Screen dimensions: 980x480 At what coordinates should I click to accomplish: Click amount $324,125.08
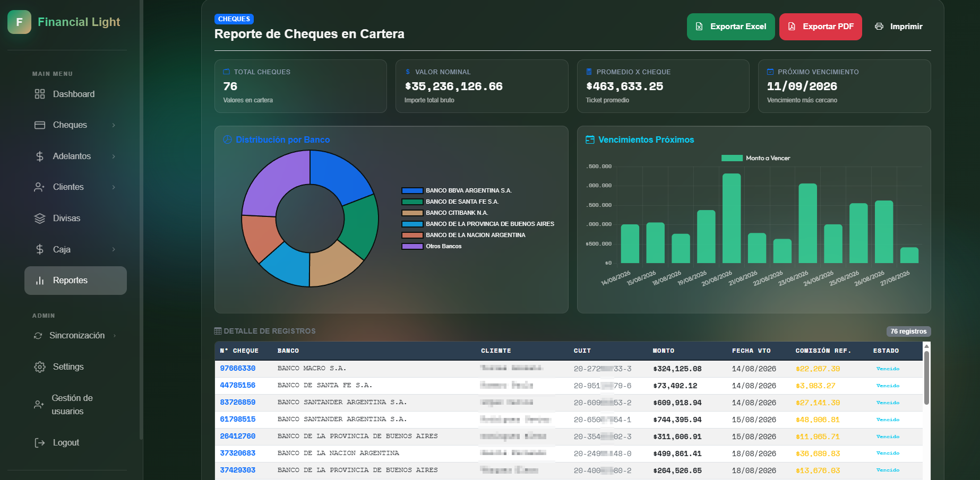tap(677, 369)
